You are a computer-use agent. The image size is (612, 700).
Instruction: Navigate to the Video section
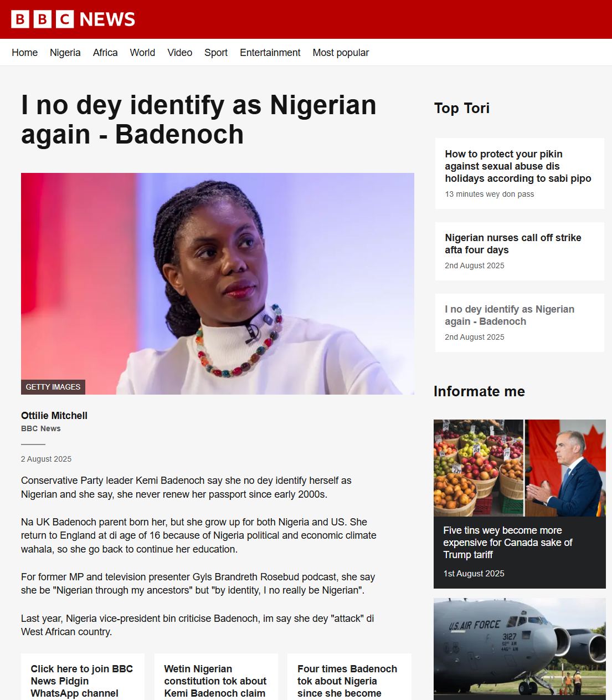coord(180,53)
